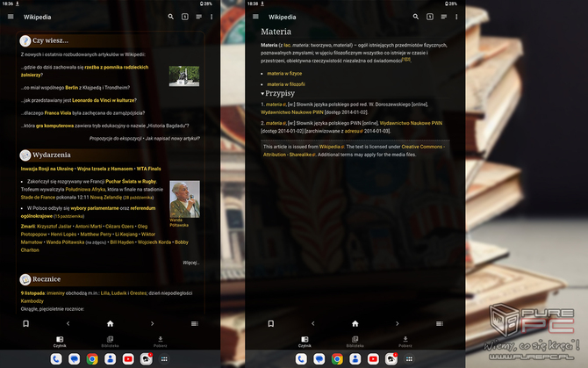Switch to Czytnik tab in right window
Screen dimensions: 588x368
tap(305, 342)
